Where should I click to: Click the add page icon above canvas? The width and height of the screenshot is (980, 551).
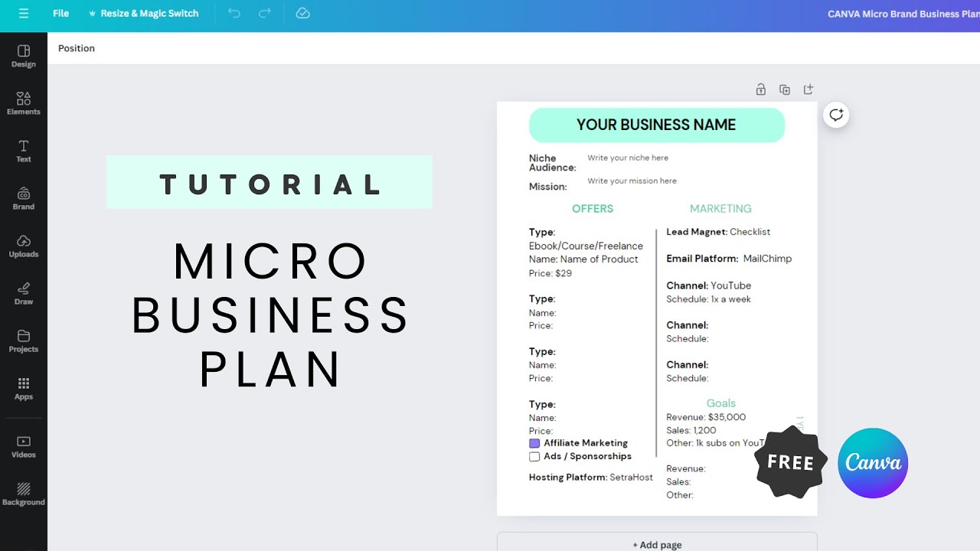point(808,90)
